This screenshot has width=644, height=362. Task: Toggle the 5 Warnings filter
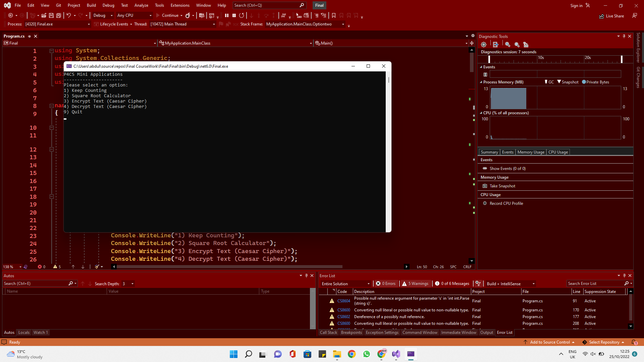click(x=415, y=284)
